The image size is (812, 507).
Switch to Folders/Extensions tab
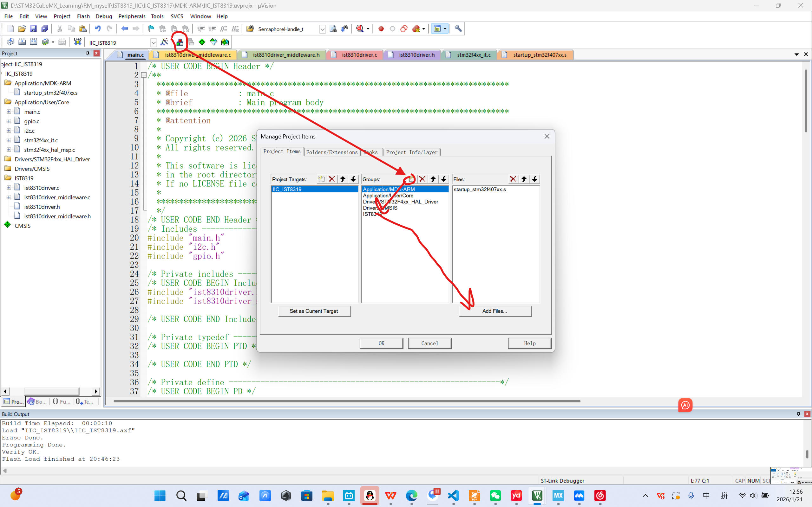coord(331,152)
